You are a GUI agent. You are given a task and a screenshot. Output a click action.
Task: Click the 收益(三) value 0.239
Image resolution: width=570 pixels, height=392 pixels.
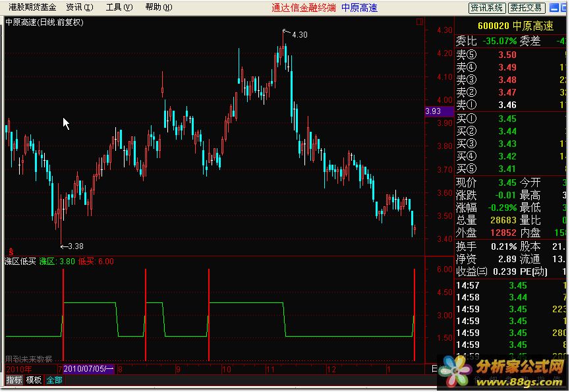point(505,271)
